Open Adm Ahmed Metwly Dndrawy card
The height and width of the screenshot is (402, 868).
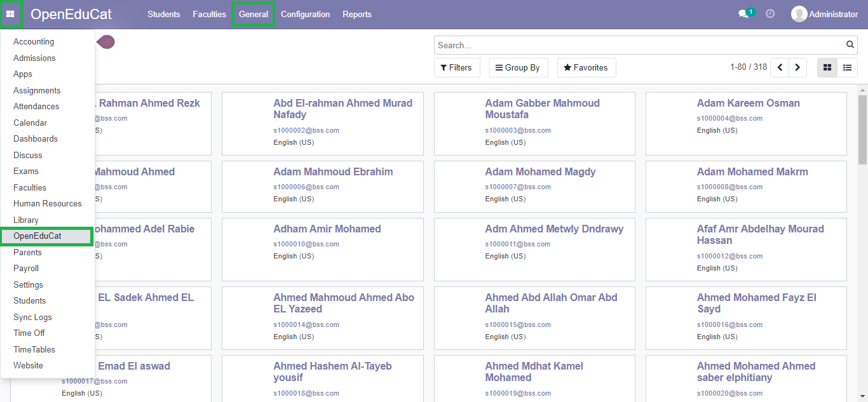click(x=534, y=250)
